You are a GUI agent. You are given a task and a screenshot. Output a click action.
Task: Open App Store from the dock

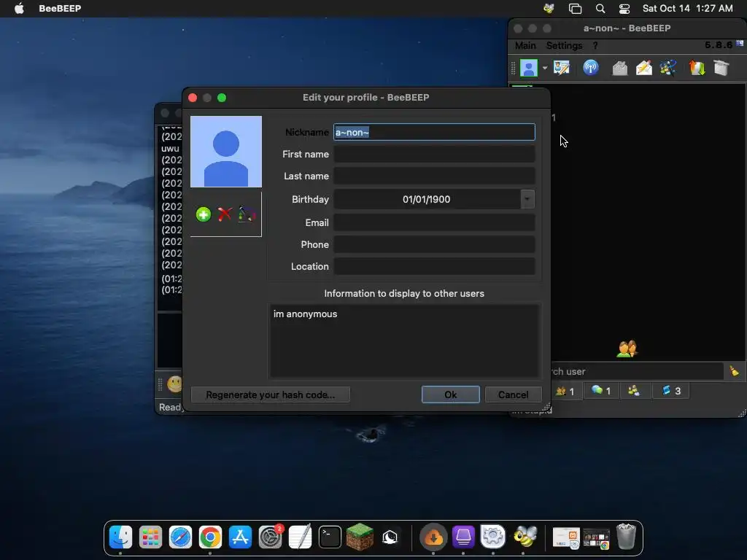[x=240, y=537]
